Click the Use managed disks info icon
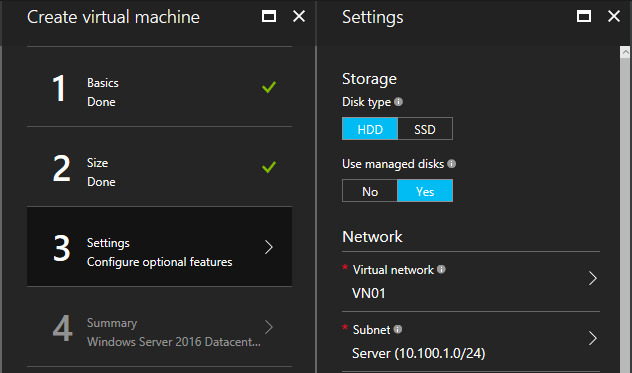Screen dimensions: 632x373 (x=451, y=164)
